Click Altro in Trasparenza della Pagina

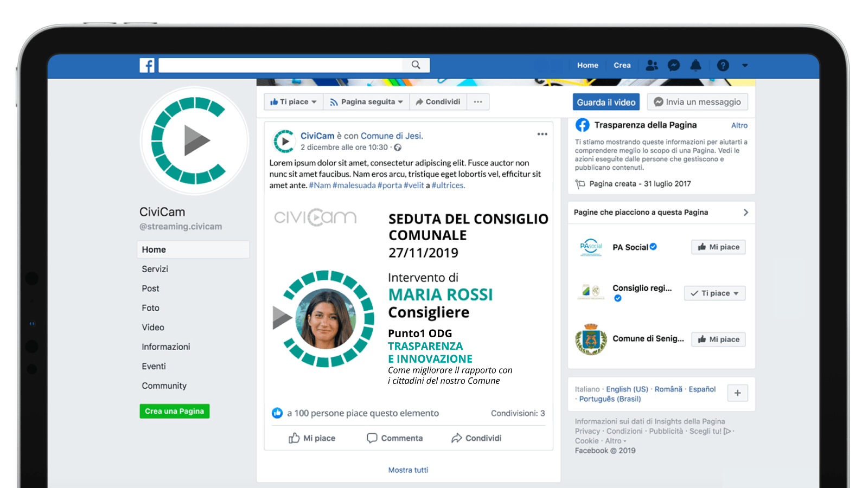tap(739, 125)
